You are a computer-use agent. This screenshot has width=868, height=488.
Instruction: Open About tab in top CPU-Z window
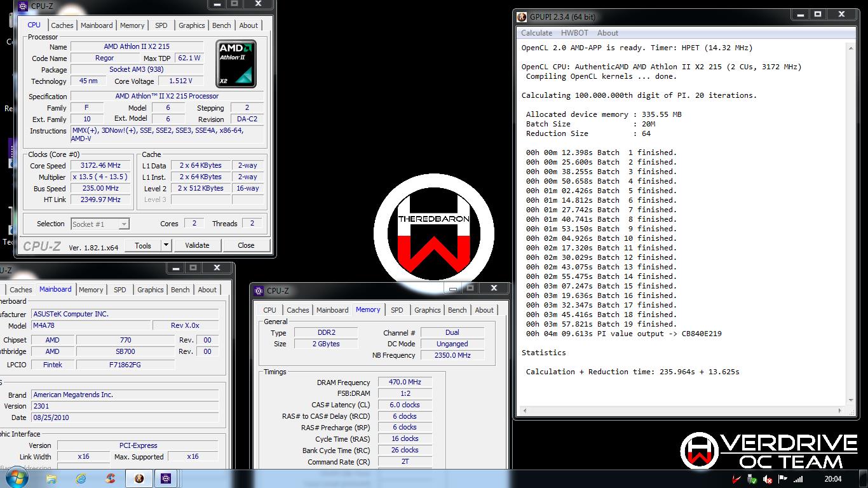[248, 25]
